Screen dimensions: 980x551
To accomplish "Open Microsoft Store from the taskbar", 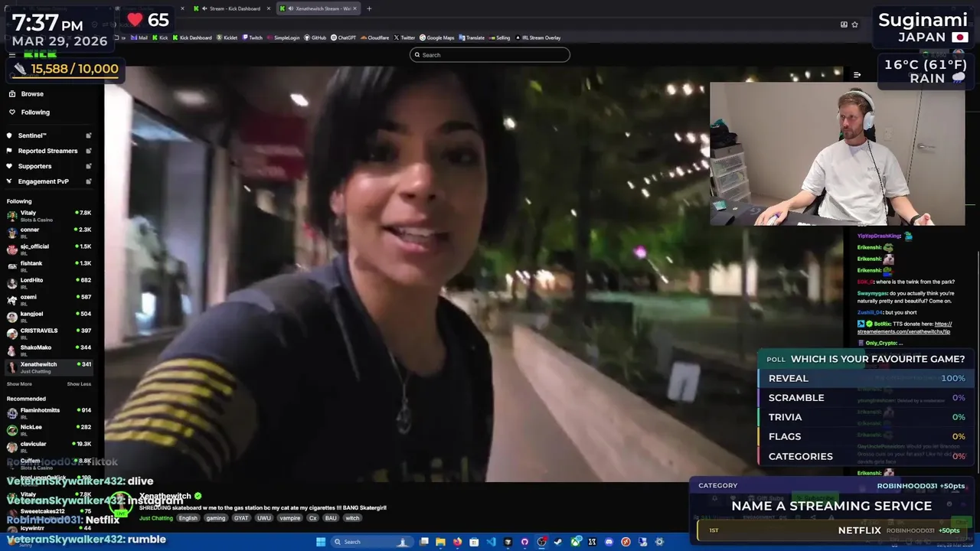I will click(474, 542).
